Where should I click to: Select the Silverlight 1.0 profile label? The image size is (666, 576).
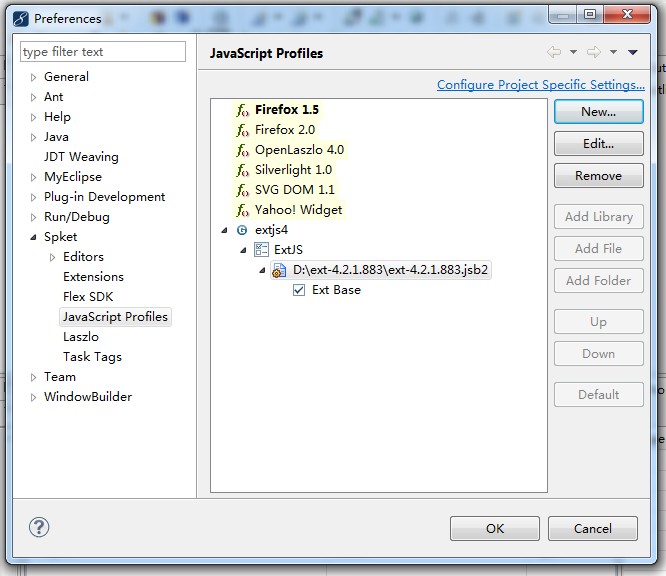click(293, 170)
